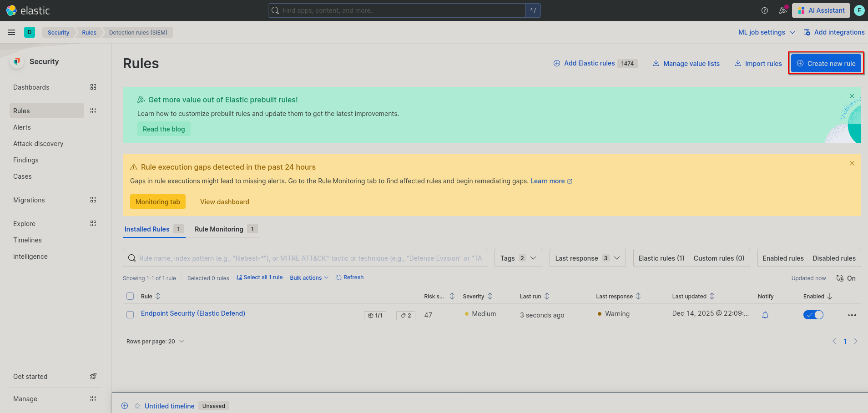Viewport: 868px width, 413px height.
Task: Open the ML job settings dropdown
Action: point(767,32)
